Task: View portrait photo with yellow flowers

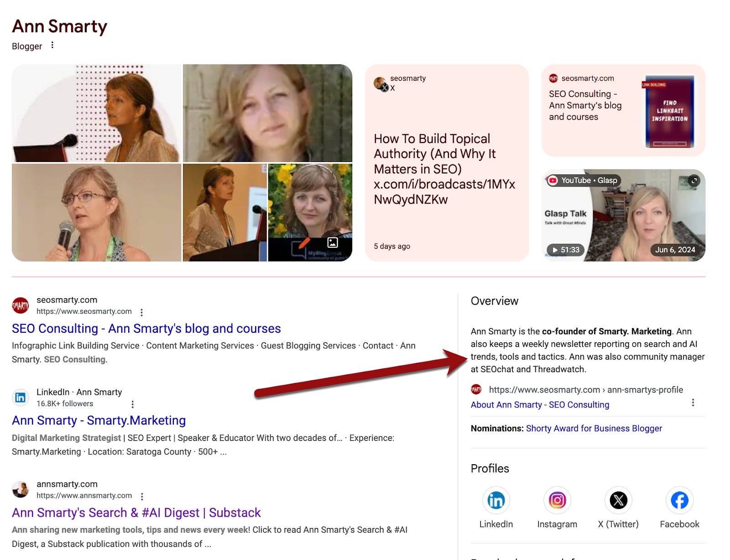Action: click(x=310, y=213)
